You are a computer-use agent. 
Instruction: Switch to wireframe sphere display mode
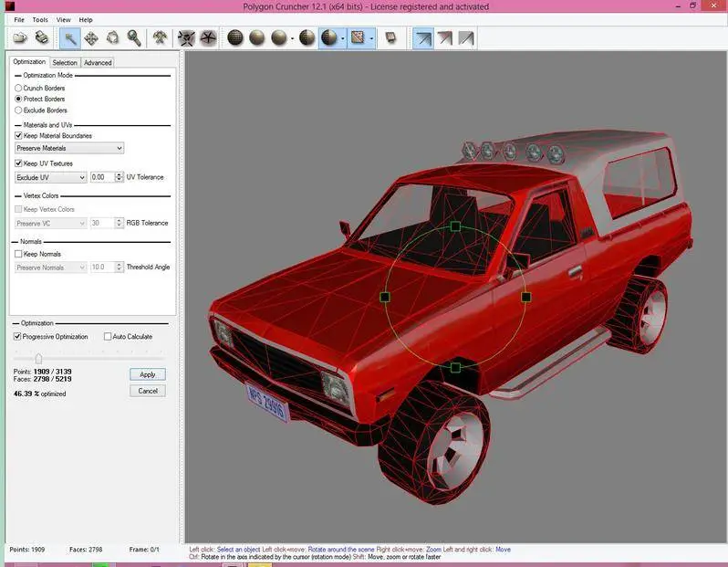[235, 38]
